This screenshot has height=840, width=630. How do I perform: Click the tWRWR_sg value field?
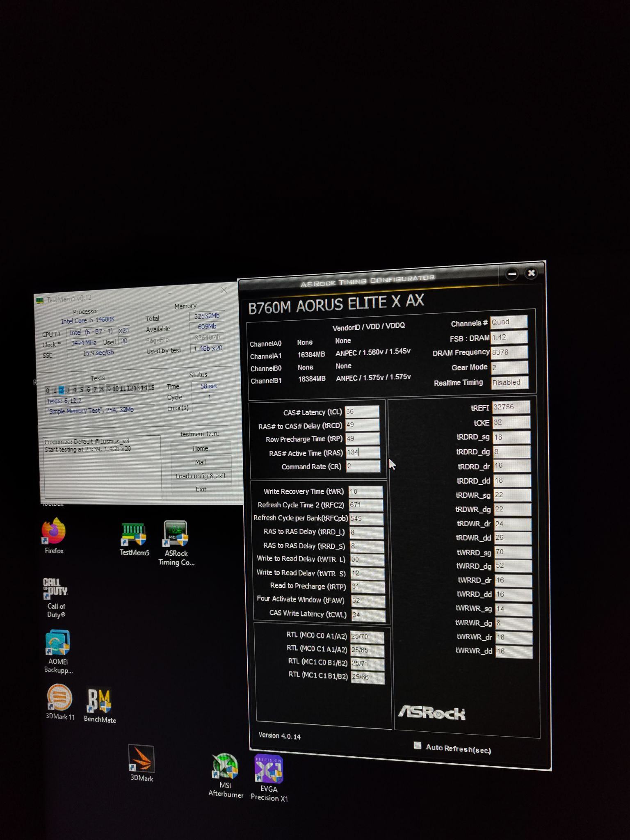pyautogui.click(x=514, y=609)
